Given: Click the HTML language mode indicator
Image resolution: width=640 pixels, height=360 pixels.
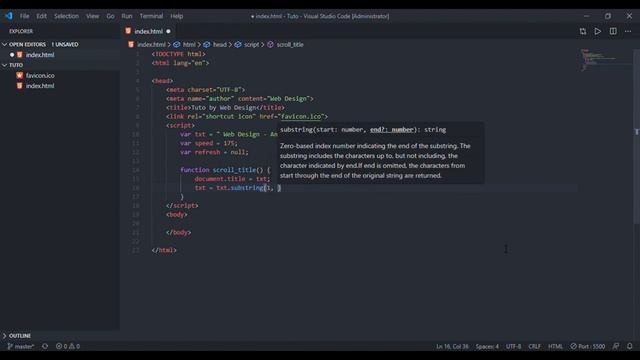Looking at the screenshot, I should point(555,346).
